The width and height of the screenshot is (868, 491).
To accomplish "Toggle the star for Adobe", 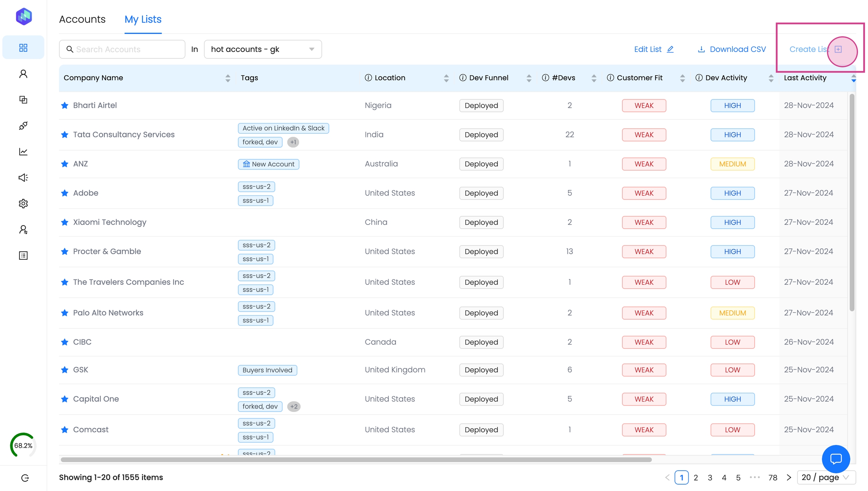I will tap(65, 193).
